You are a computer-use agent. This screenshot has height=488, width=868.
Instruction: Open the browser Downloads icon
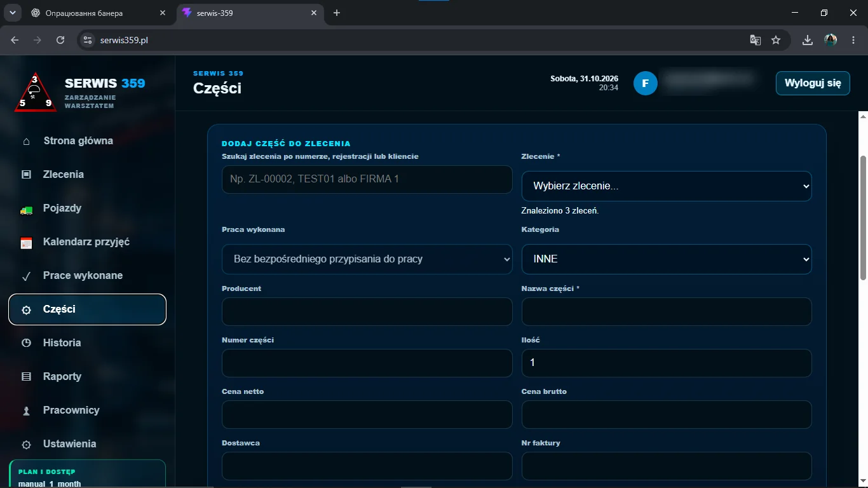click(808, 40)
